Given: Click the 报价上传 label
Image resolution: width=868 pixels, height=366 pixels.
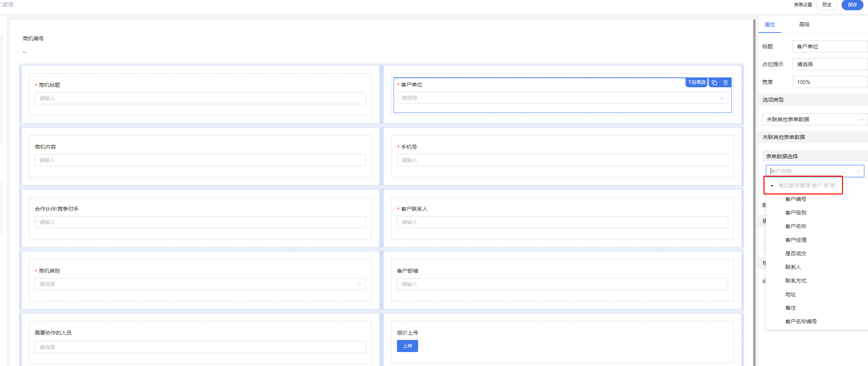Looking at the screenshot, I should (407, 333).
